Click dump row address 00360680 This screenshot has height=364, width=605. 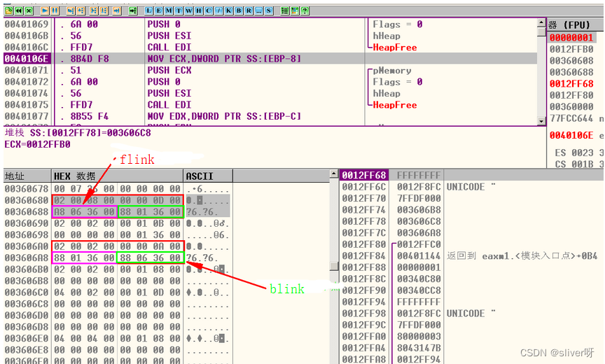(x=27, y=200)
